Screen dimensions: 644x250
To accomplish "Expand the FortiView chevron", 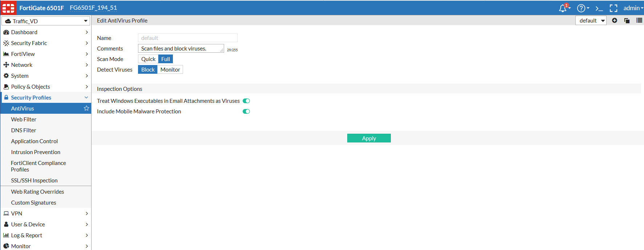I will [86, 54].
